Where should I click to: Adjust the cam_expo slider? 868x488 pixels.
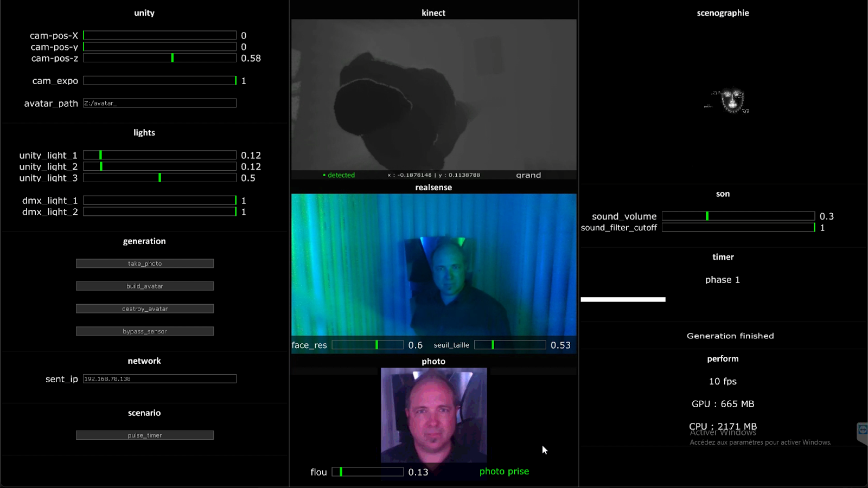(x=159, y=81)
